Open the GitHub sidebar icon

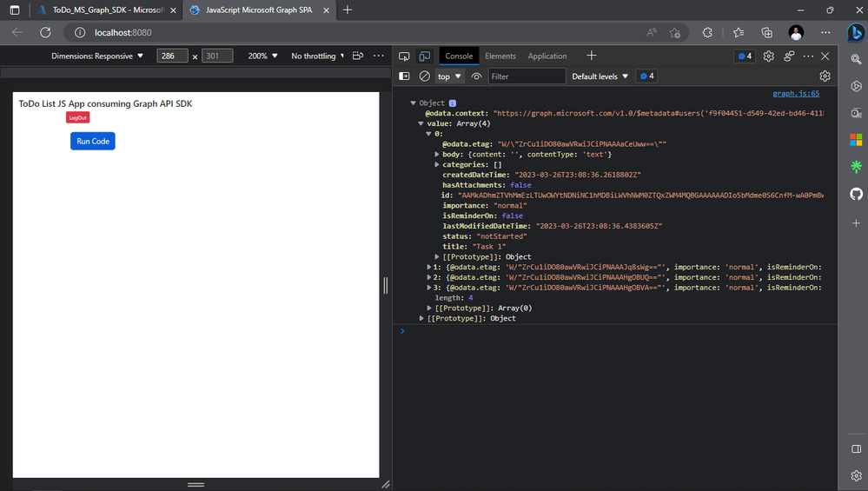click(856, 194)
